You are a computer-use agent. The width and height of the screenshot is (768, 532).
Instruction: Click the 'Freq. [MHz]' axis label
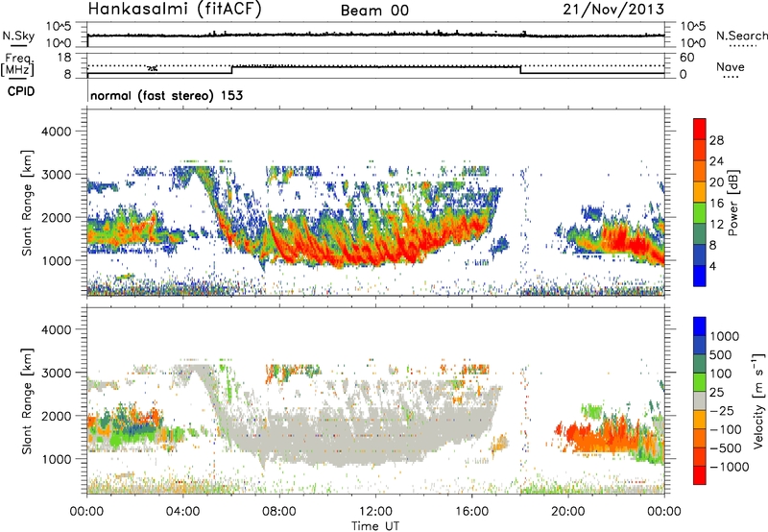click(x=17, y=65)
